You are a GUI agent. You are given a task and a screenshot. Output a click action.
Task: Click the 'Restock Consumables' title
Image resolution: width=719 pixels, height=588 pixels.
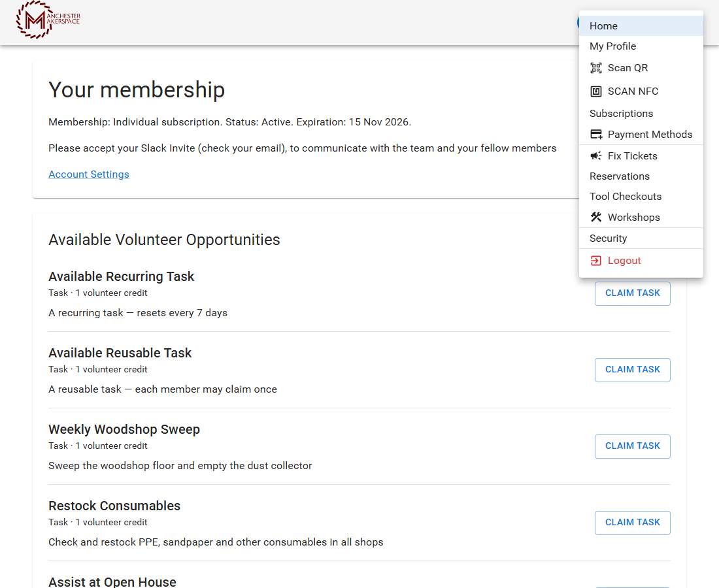114,506
